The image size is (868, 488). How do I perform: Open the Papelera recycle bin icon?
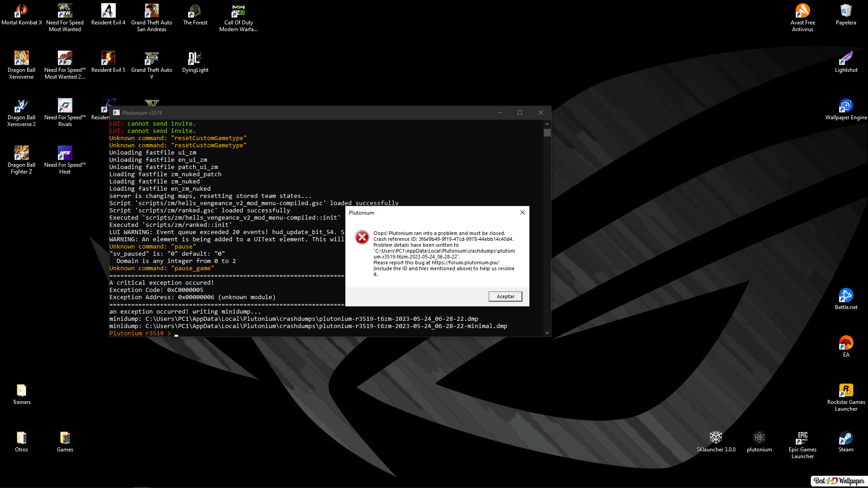pyautogui.click(x=846, y=14)
